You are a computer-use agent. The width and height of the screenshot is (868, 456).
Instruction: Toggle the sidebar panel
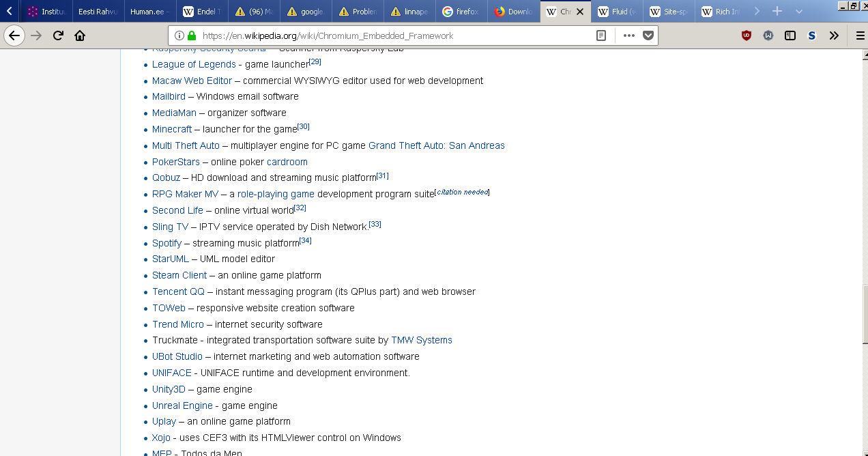(x=790, y=35)
